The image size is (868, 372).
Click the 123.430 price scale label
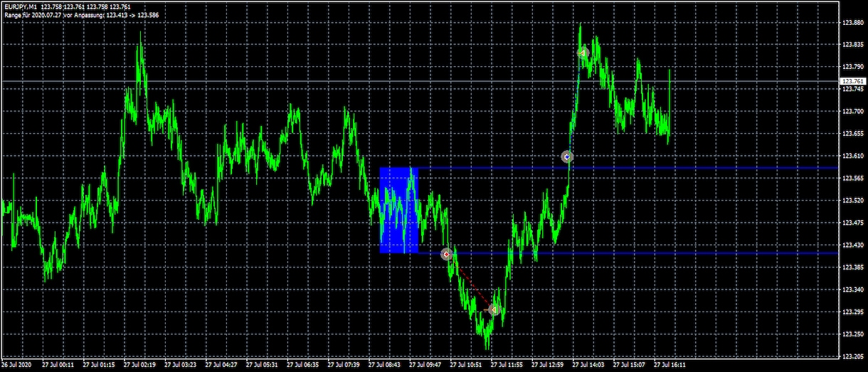[x=853, y=245]
